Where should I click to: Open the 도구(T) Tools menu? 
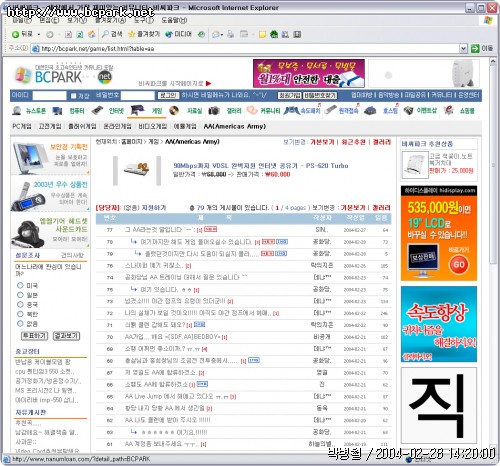tap(144, 20)
